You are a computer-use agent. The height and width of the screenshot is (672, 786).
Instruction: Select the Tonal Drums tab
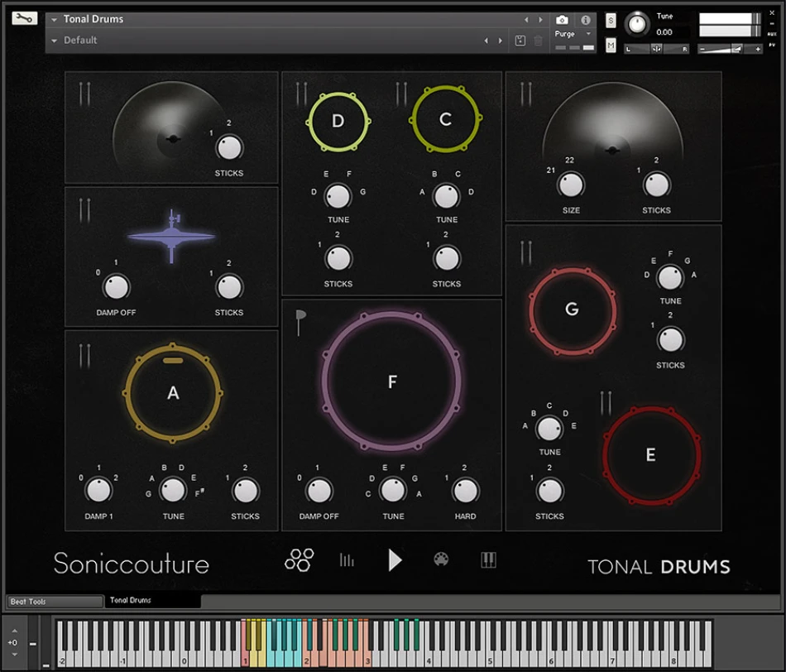coord(130,602)
